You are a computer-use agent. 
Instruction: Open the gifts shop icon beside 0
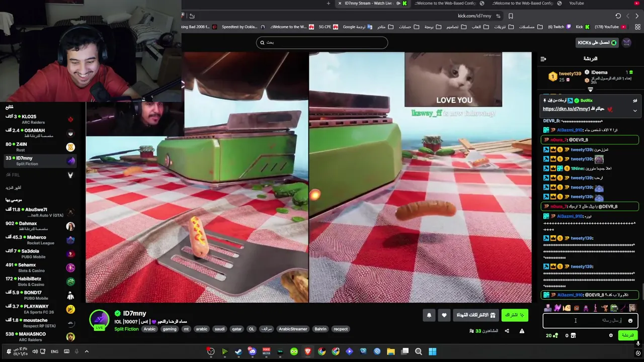pyautogui.click(x=573, y=335)
